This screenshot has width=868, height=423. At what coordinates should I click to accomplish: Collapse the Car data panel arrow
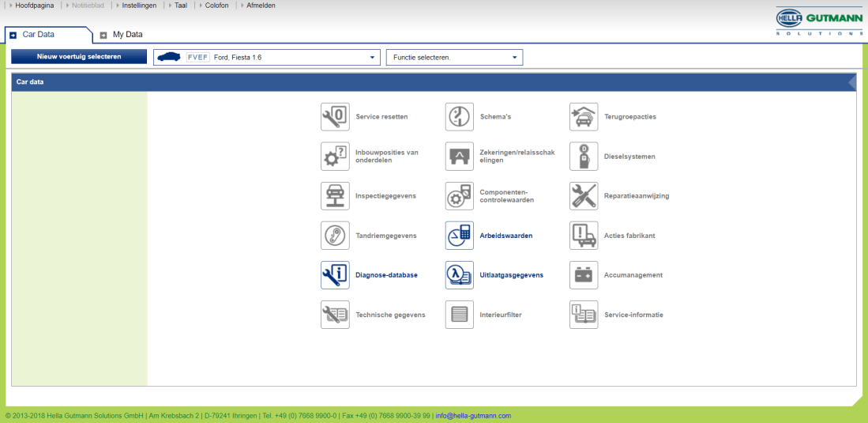point(851,81)
